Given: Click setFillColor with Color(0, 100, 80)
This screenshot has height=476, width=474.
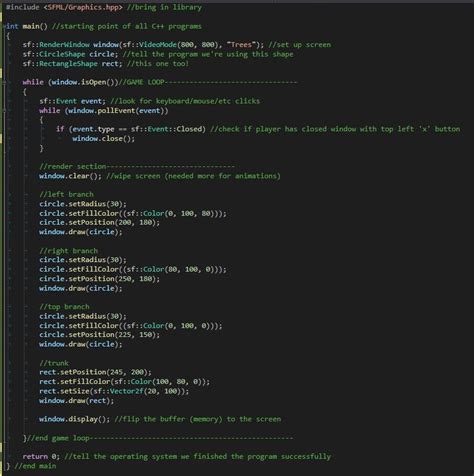Looking at the screenshot, I should point(133,213).
